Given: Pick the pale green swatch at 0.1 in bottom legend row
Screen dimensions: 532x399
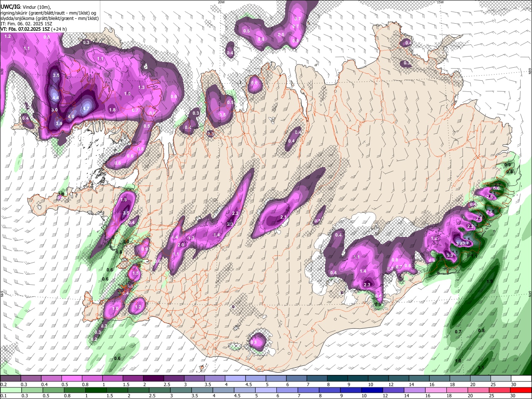Looking at the screenshot, I should (11, 390).
